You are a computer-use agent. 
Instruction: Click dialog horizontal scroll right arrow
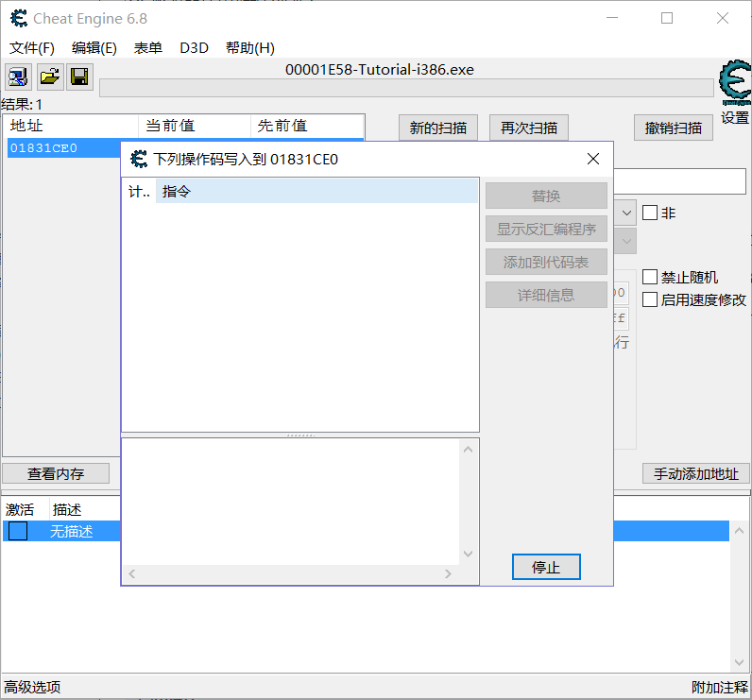(x=448, y=574)
